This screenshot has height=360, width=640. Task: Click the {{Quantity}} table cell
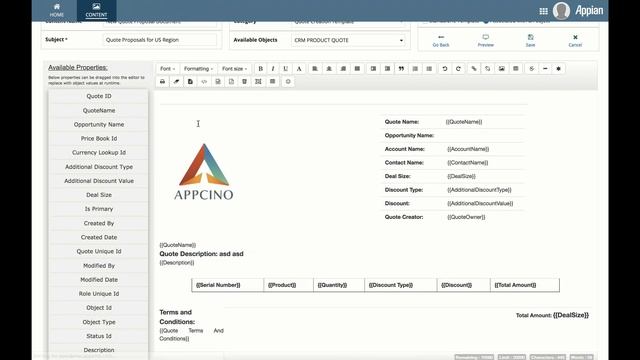pyautogui.click(x=339, y=285)
